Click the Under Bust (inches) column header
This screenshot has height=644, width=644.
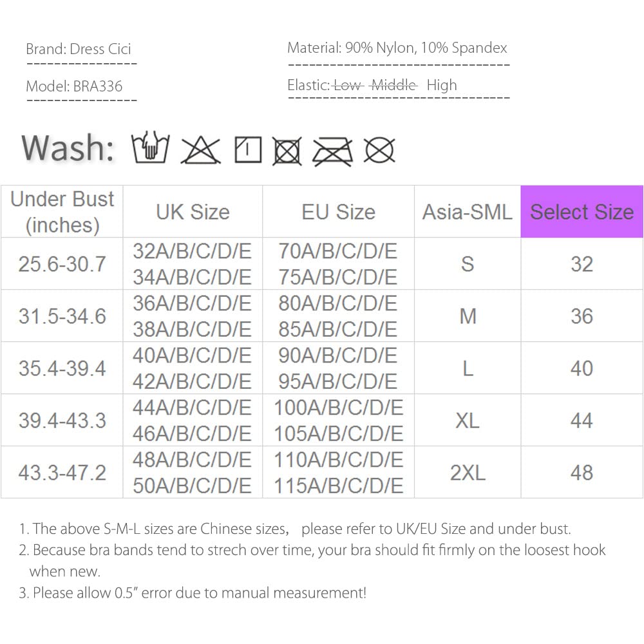(62, 212)
